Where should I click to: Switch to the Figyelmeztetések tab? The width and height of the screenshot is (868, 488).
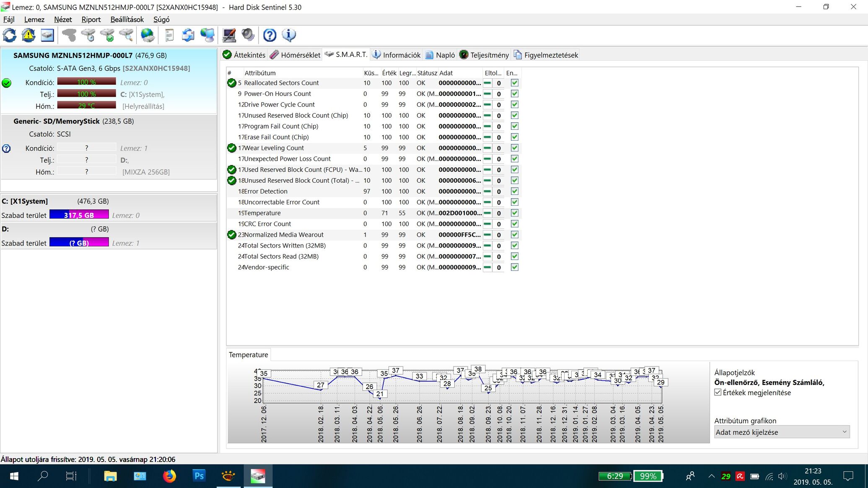tap(546, 55)
